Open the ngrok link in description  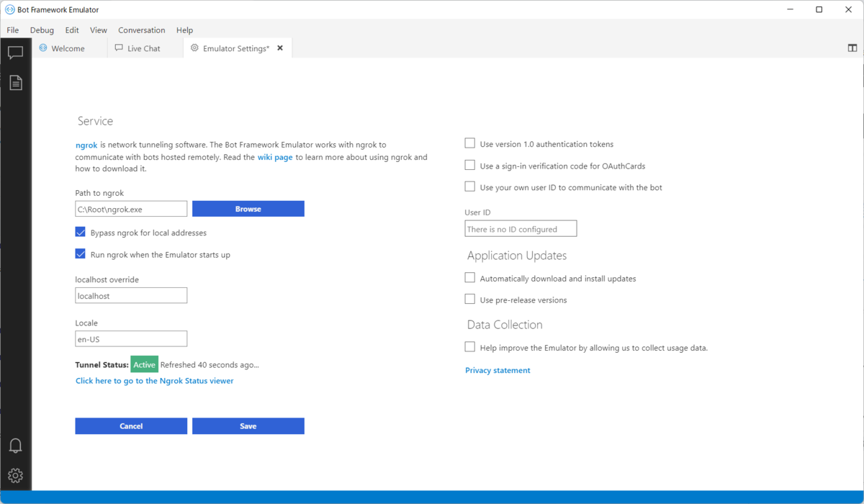point(86,145)
